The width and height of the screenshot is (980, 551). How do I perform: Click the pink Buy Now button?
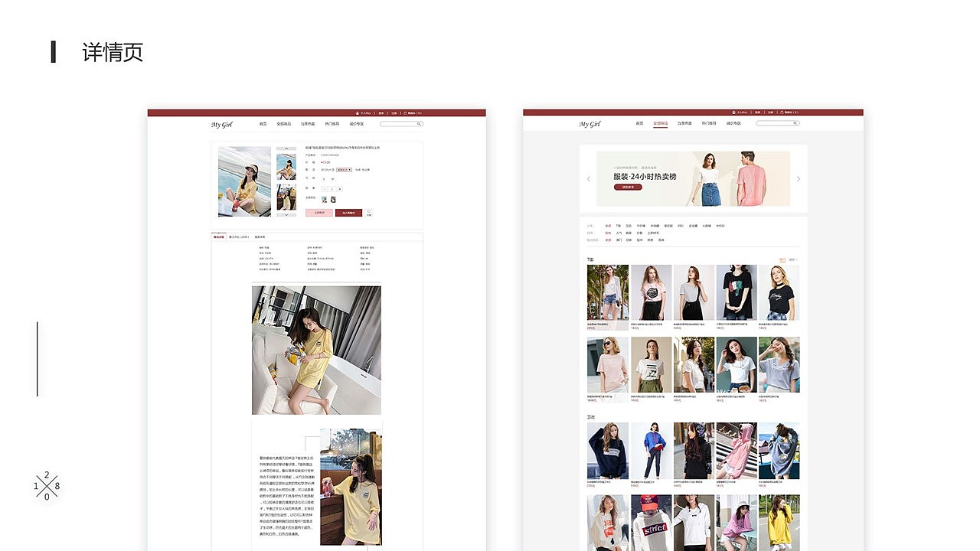coord(319,213)
